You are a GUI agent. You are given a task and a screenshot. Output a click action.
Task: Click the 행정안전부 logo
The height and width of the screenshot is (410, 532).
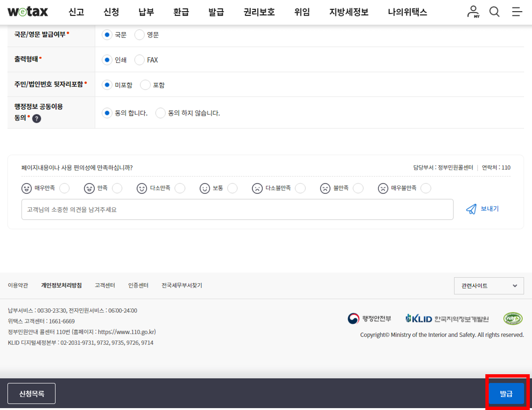tap(370, 318)
